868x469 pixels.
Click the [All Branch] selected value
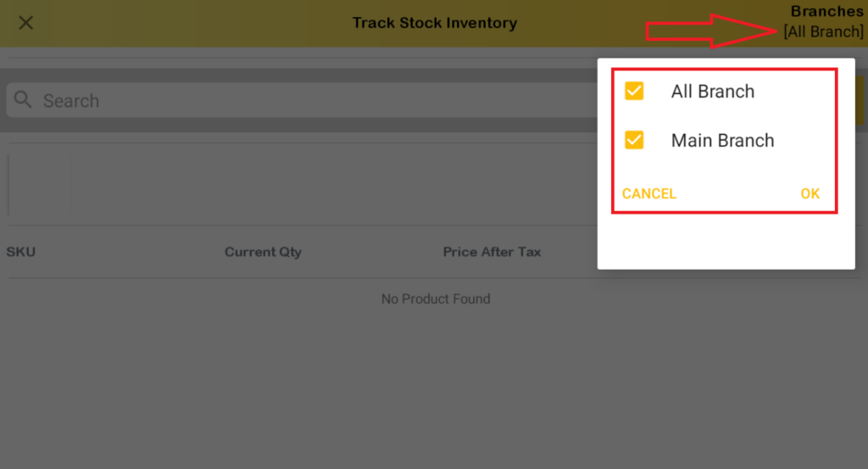[823, 32]
